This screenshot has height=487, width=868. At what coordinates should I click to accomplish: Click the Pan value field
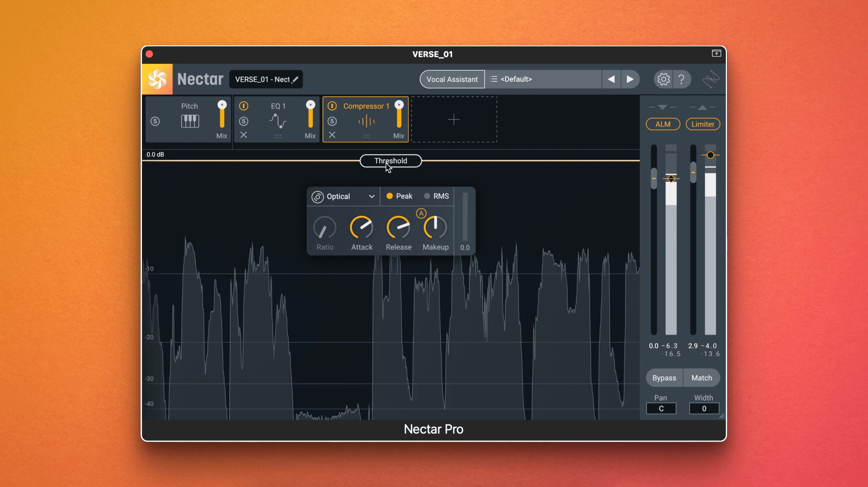click(661, 409)
